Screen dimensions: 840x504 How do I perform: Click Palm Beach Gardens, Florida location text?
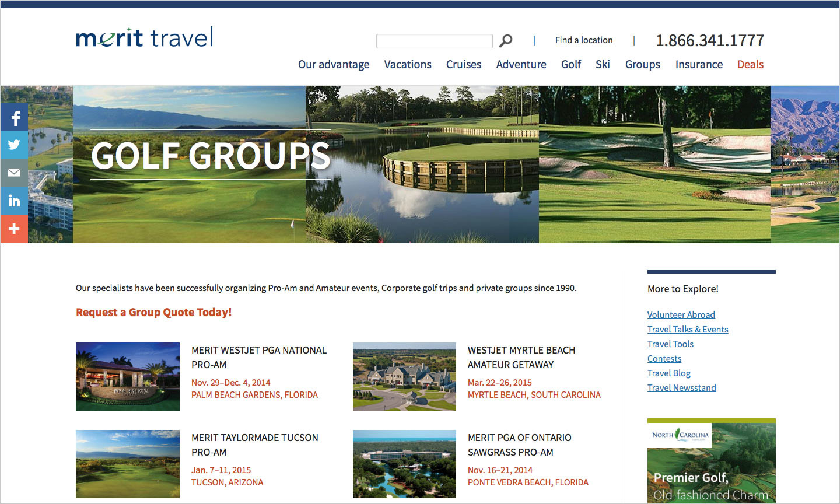click(254, 395)
